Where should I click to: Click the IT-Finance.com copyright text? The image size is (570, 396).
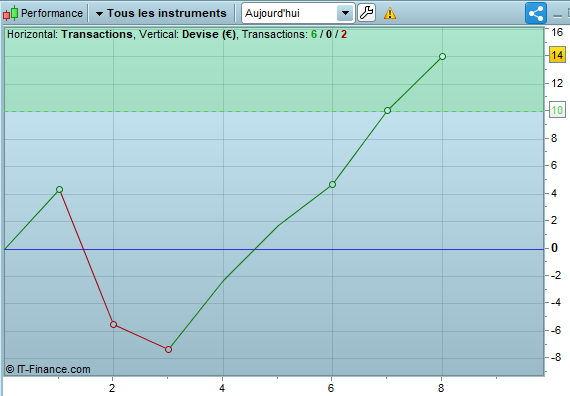pos(48,369)
